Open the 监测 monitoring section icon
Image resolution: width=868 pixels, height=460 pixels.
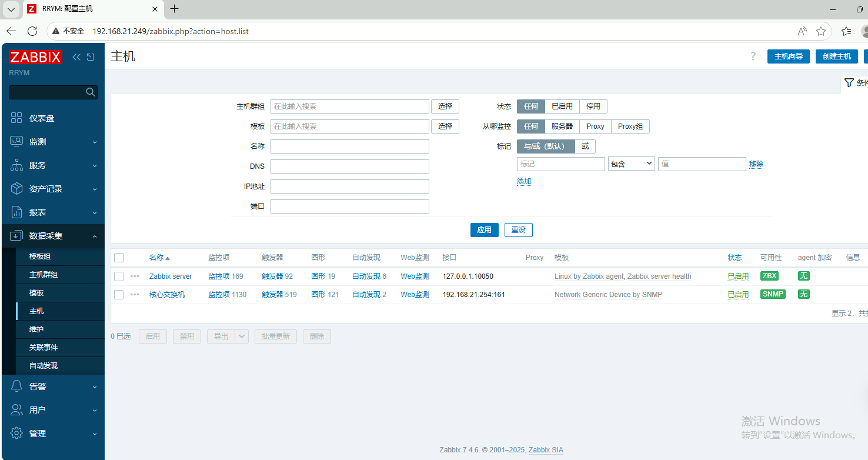coord(16,141)
